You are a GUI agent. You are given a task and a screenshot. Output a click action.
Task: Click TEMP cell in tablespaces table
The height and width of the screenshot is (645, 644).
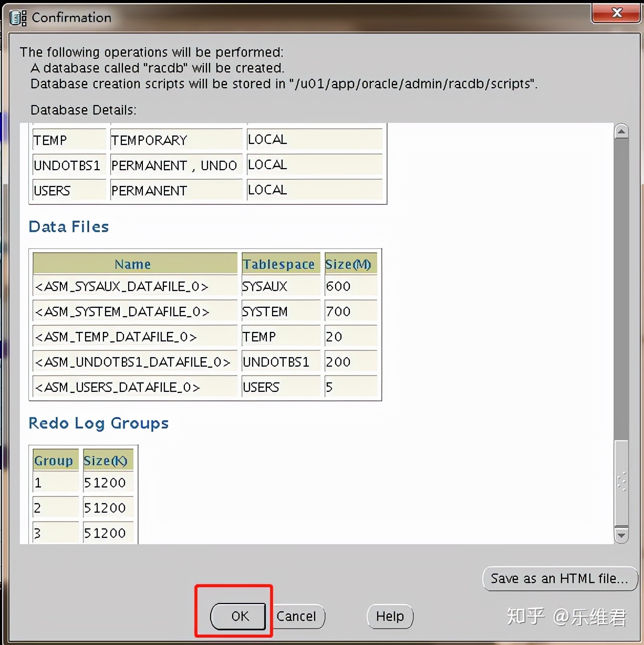69,140
